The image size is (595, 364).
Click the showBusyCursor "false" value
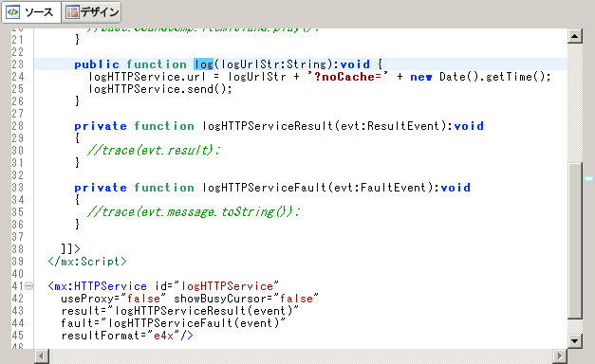[296, 299]
